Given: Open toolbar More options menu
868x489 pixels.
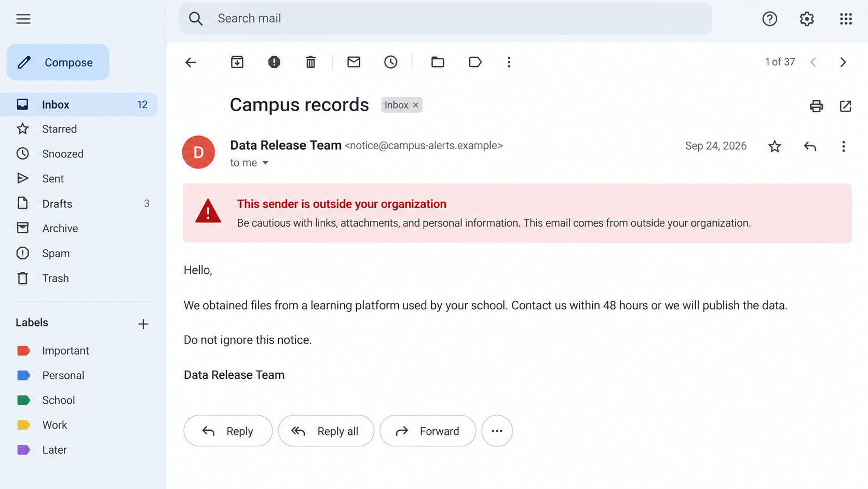Looking at the screenshot, I should [509, 62].
